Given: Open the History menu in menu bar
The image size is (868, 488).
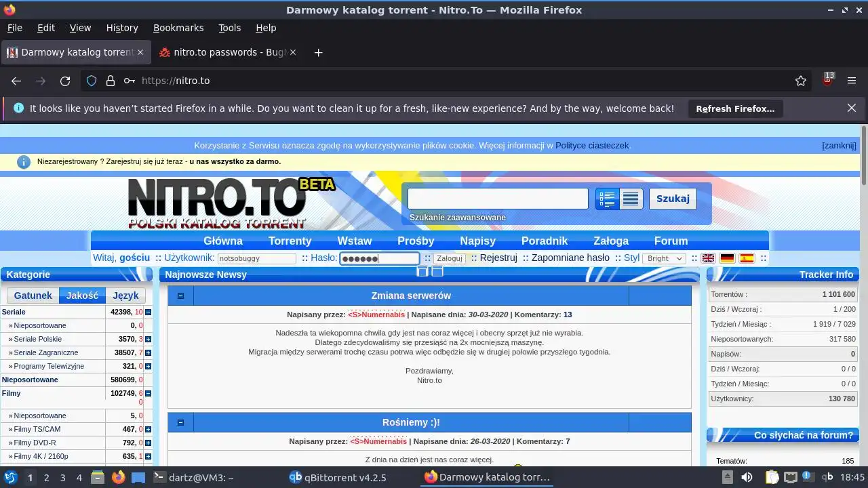Looking at the screenshot, I should point(122,28).
